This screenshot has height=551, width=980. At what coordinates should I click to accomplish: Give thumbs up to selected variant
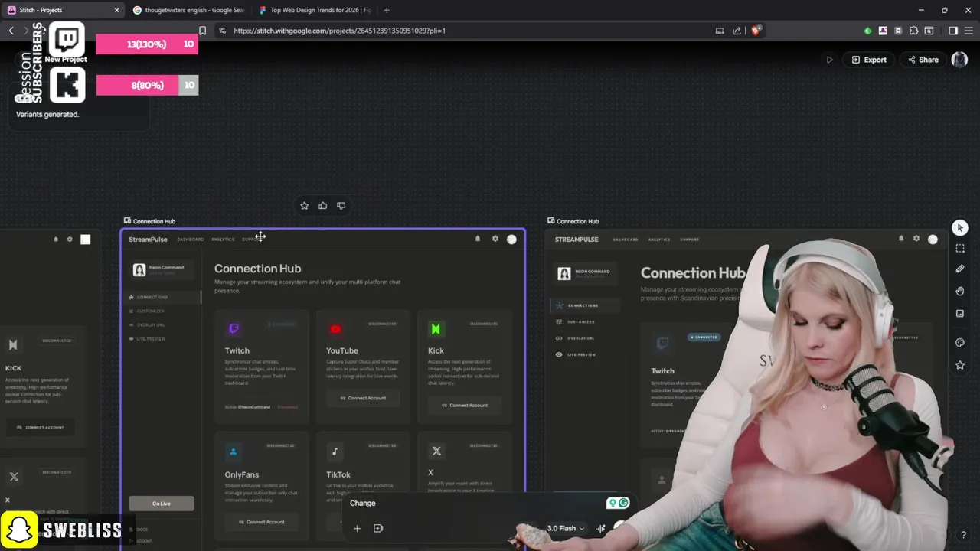tap(323, 206)
